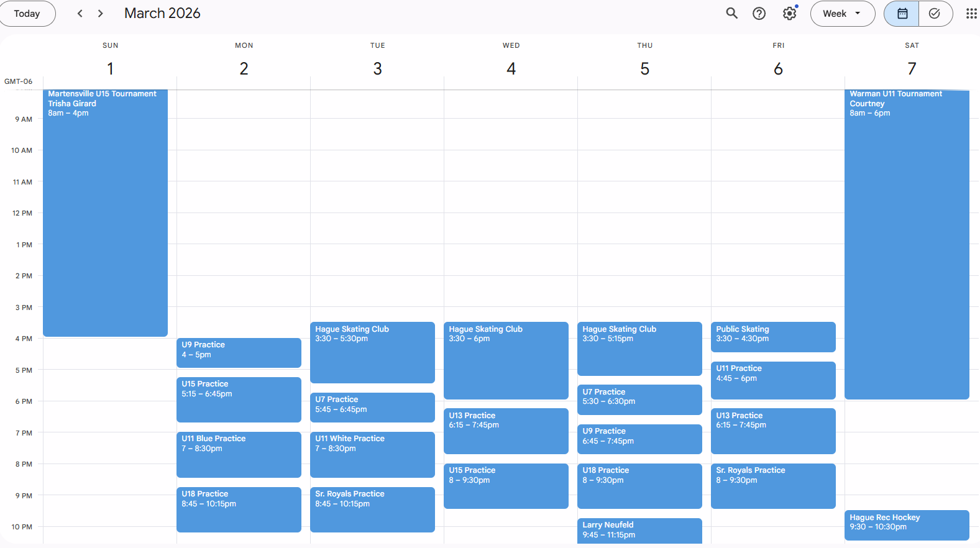Open the search magnifier icon
This screenshot has width=980, height=548.
pos(731,13)
